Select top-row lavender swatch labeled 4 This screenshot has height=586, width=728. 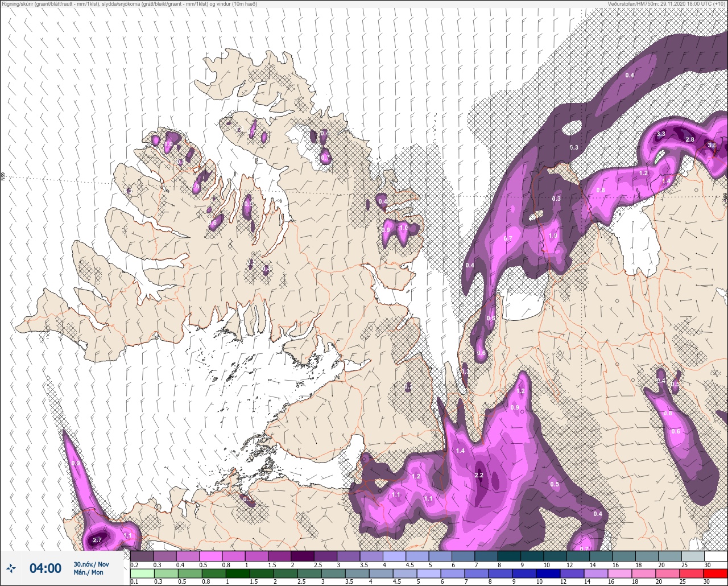coord(395,556)
